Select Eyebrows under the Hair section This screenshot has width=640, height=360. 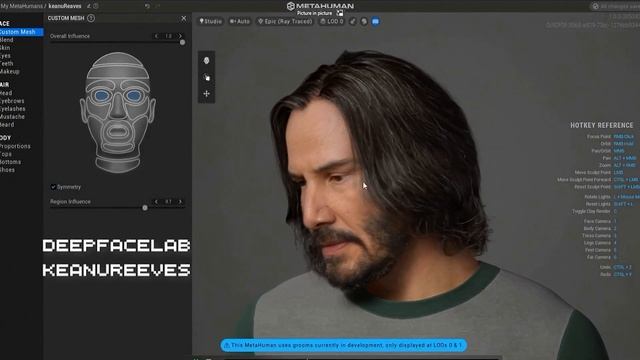pos(12,101)
